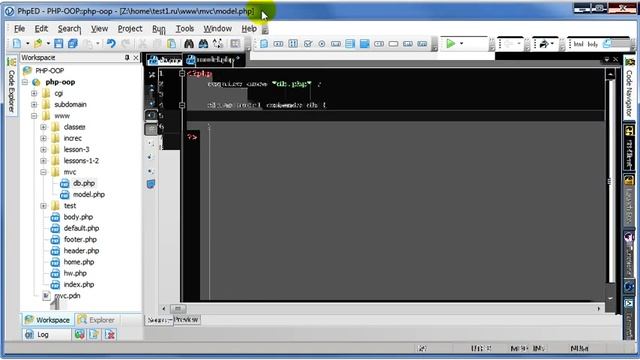Open the File menu
The image size is (640, 360).
(x=19, y=29)
